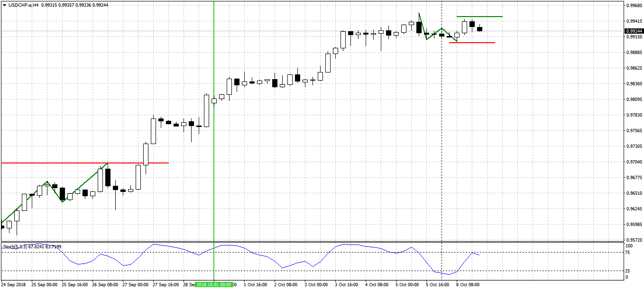Select the short green line above the latest candles
Screen dimensions: 644x290
479,17
